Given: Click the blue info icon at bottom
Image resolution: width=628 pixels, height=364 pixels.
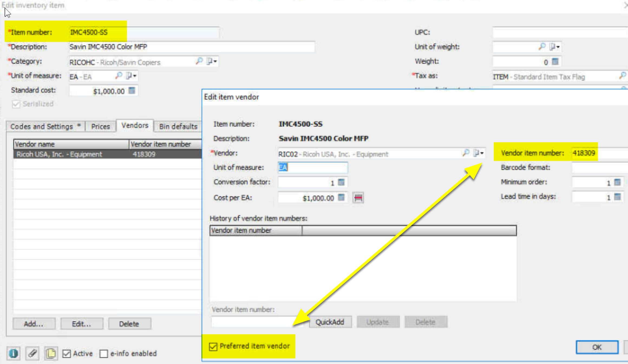Looking at the screenshot, I should click(x=14, y=353).
